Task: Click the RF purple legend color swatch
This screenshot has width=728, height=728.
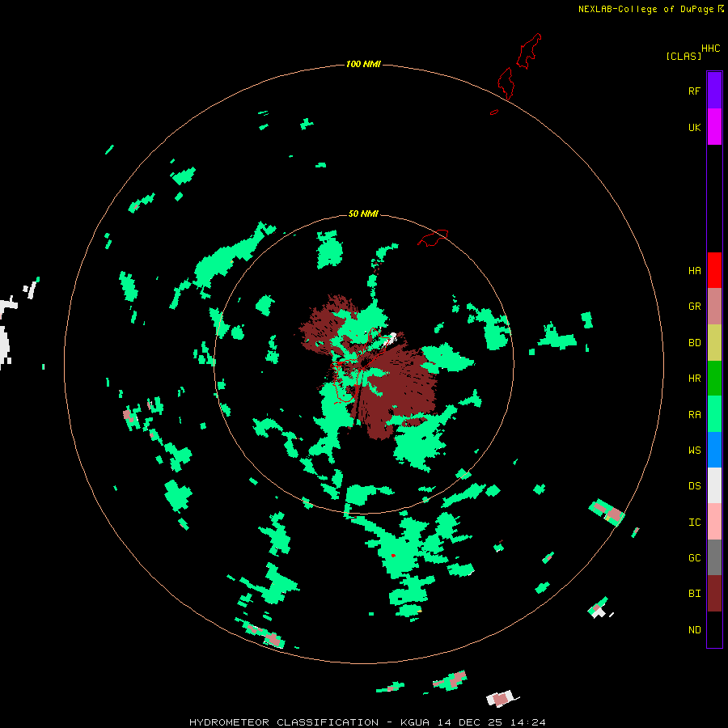Action: 714,90
